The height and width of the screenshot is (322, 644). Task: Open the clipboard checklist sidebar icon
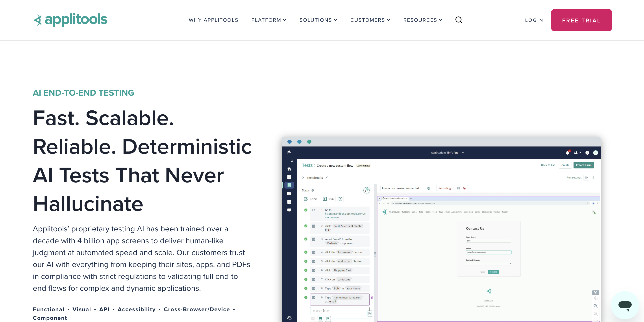[289, 177]
